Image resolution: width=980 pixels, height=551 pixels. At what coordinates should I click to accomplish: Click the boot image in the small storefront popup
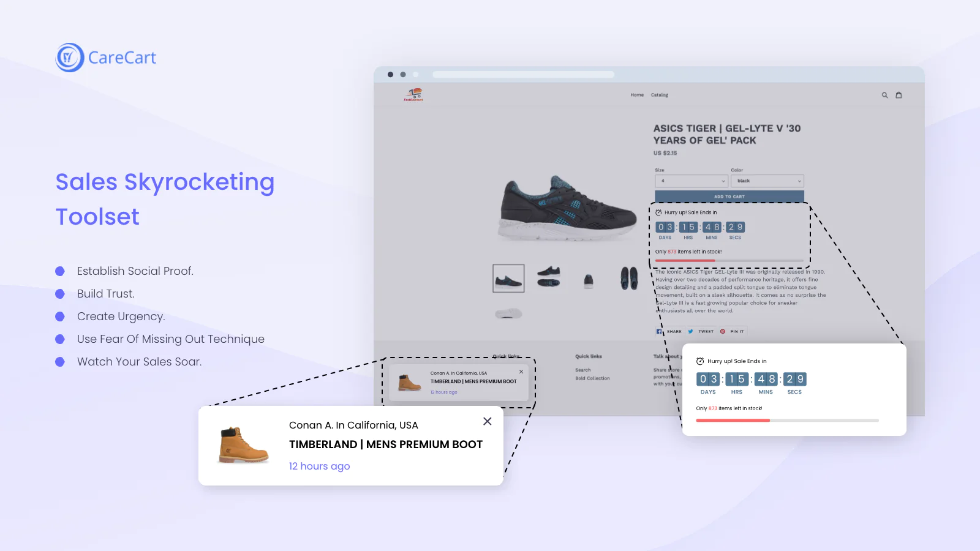410,383
